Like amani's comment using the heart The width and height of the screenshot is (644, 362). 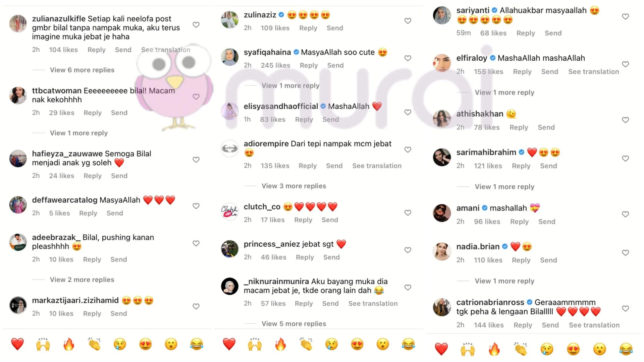(626, 214)
